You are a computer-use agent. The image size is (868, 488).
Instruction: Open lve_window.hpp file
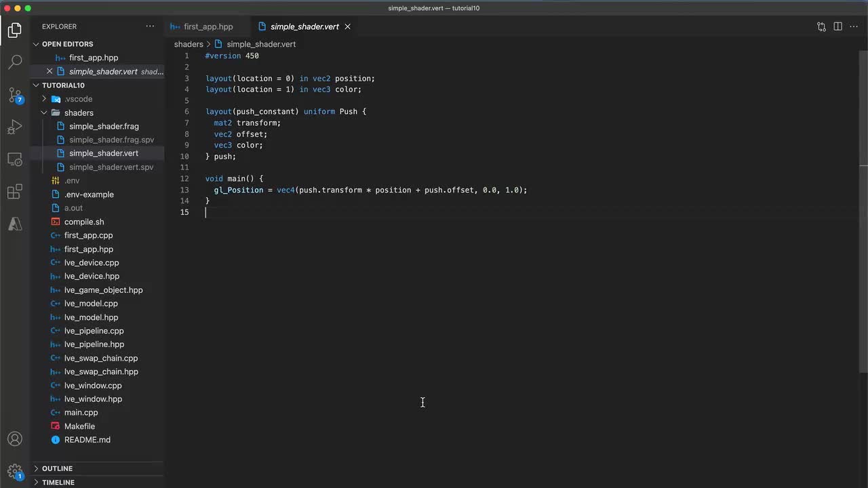[93, 399]
